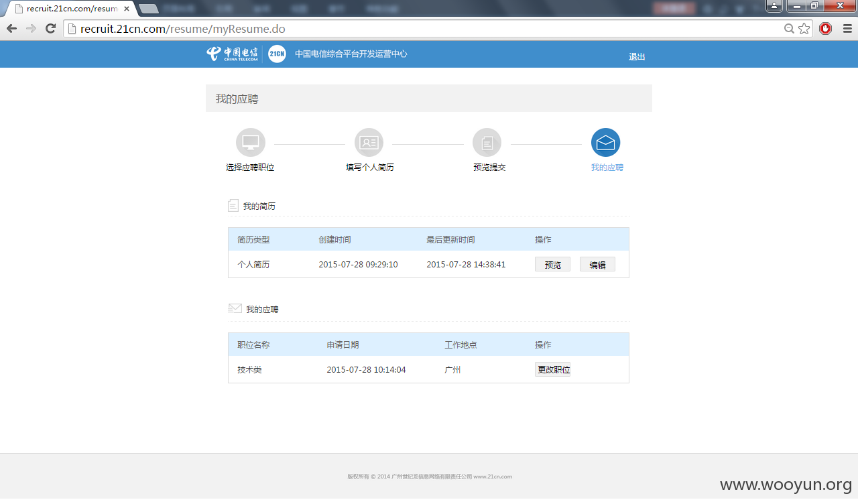Close the recruit.21cn.com browser tab

tap(127, 9)
